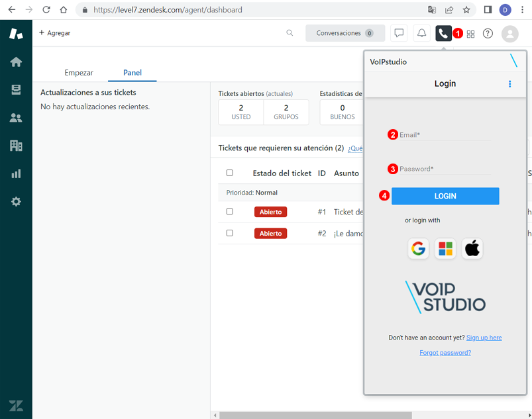Open the Admin gear icon in sidebar
This screenshot has width=532, height=419.
[16, 202]
